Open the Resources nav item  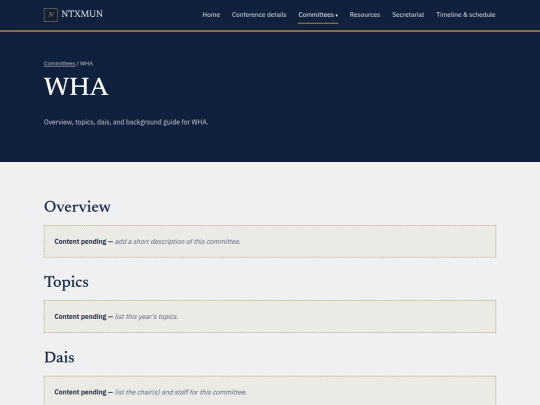click(x=365, y=15)
